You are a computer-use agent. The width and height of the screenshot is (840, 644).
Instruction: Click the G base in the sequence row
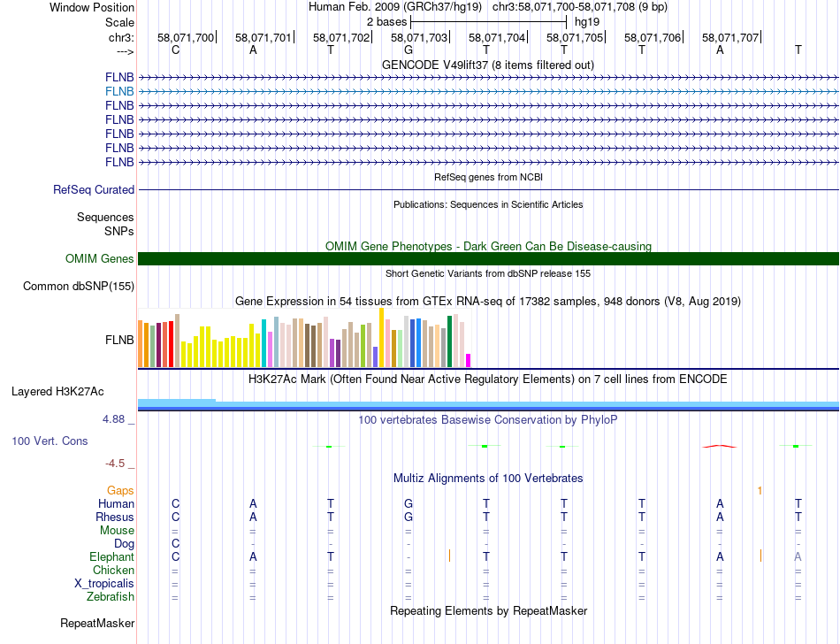tap(409, 50)
